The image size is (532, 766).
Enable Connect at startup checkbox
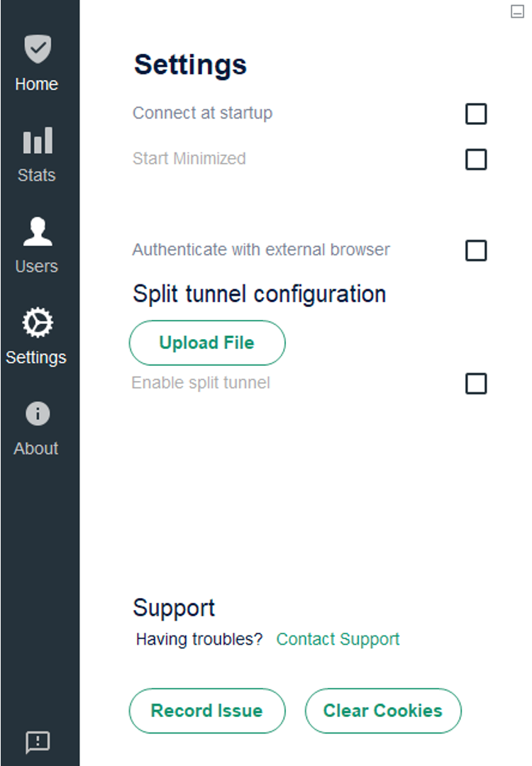click(476, 113)
